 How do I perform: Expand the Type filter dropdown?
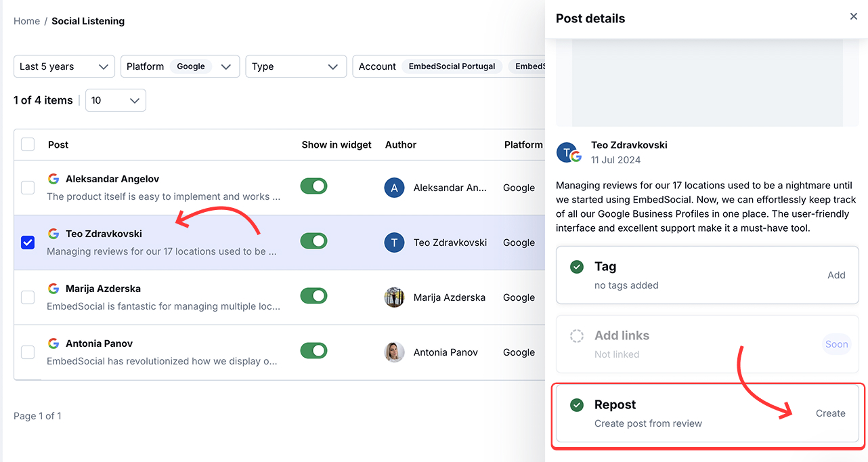[296, 66]
